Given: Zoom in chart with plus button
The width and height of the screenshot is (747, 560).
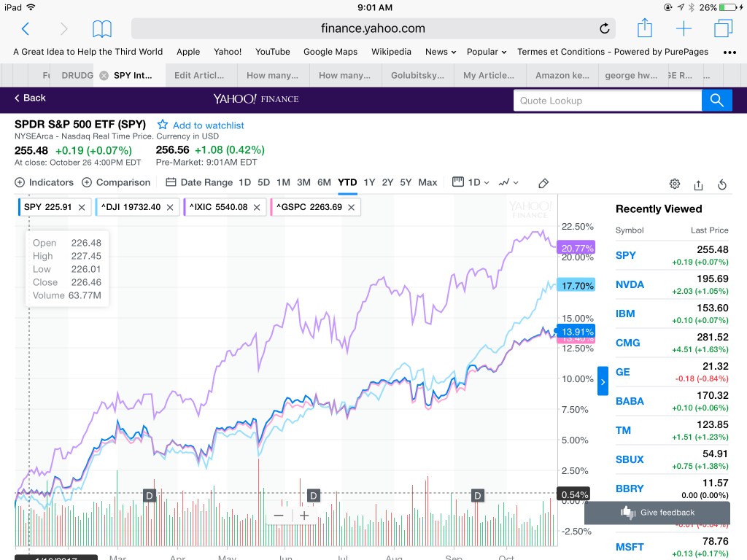Looking at the screenshot, I should point(304,516).
